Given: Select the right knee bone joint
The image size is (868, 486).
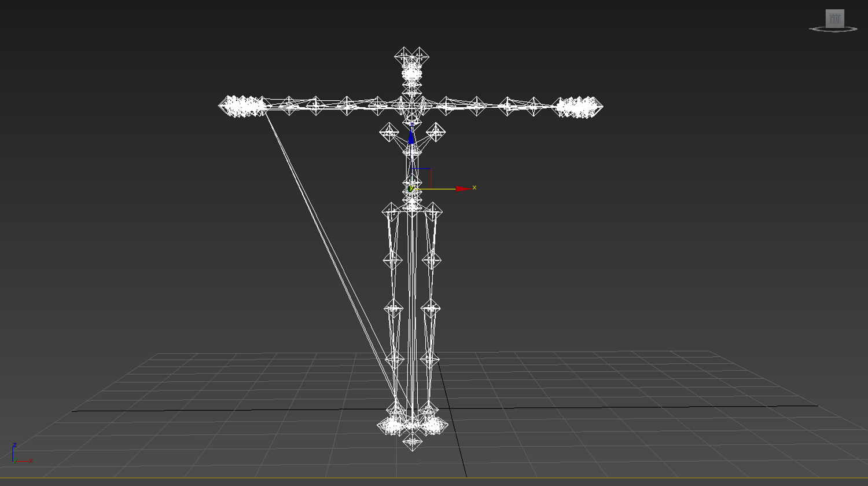Looking at the screenshot, I should click(431, 308).
